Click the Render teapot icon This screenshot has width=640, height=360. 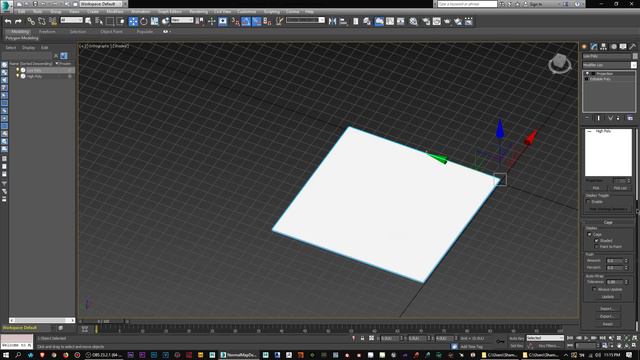click(x=447, y=21)
